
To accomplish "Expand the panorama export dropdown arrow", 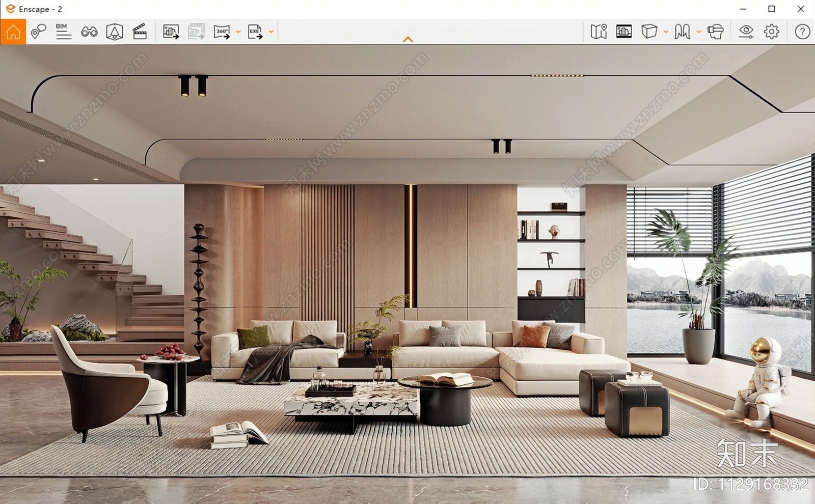I will click(x=238, y=32).
